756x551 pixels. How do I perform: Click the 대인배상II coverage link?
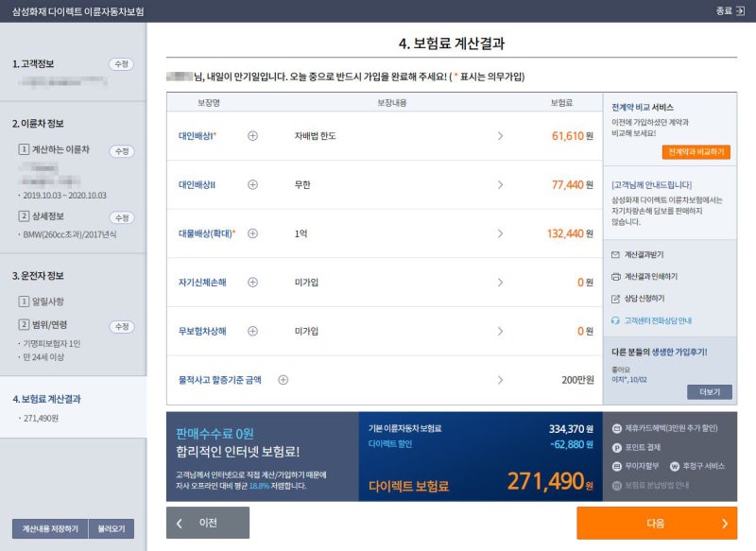[197, 184]
